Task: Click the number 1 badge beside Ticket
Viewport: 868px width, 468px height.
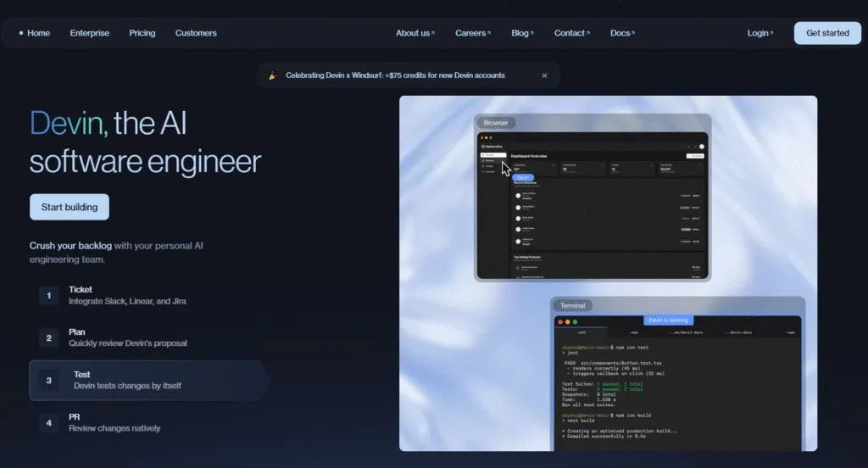Action: pyautogui.click(x=48, y=296)
